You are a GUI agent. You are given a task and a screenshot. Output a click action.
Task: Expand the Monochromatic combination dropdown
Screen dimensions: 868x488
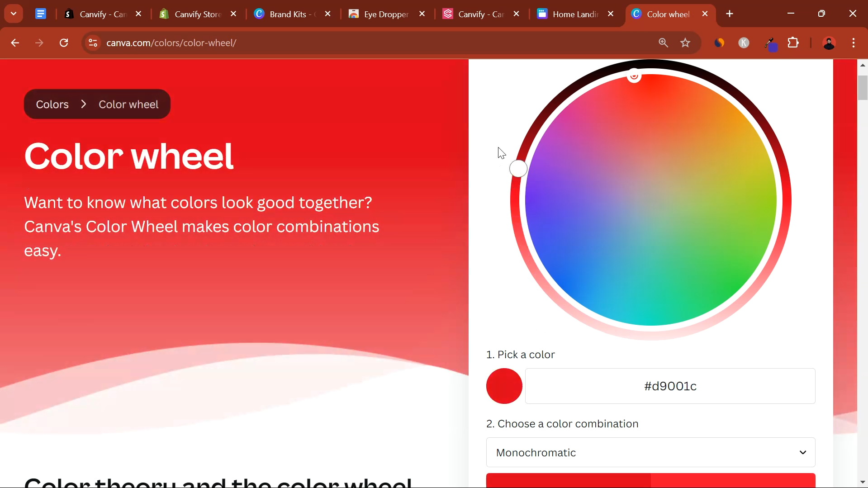650,452
